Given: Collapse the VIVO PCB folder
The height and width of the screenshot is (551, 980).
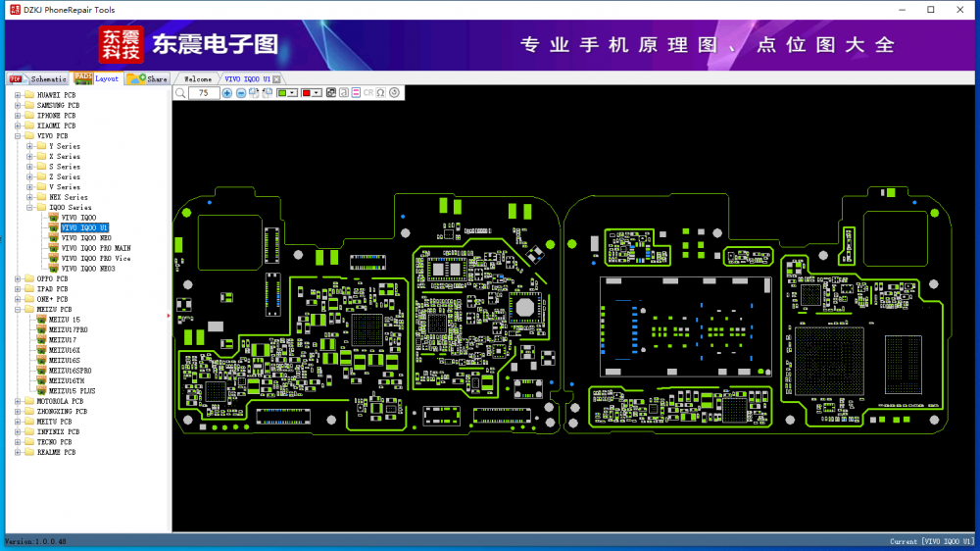Looking at the screenshot, I should click(18, 136).
